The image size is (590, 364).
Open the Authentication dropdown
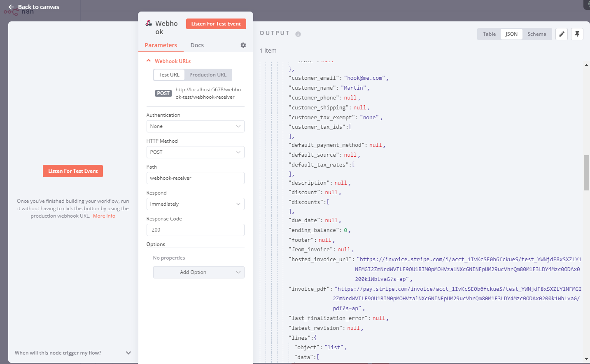coord(195,126)
